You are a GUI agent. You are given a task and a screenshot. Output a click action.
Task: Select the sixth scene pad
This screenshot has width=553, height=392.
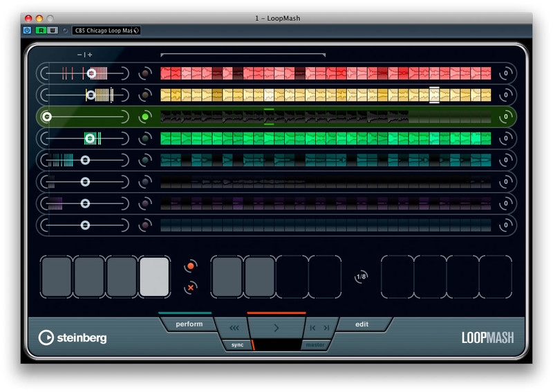[x=260, y=277]
